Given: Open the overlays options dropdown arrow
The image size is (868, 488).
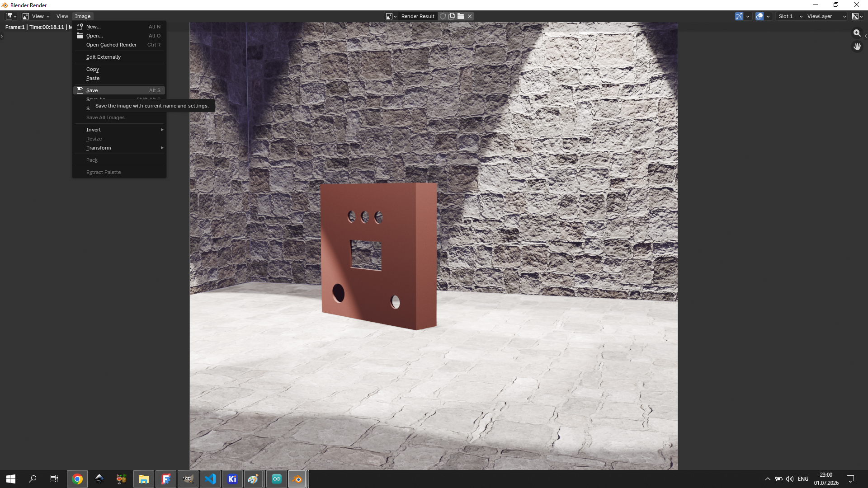Looking at the screenshot, I should (768, 16).
